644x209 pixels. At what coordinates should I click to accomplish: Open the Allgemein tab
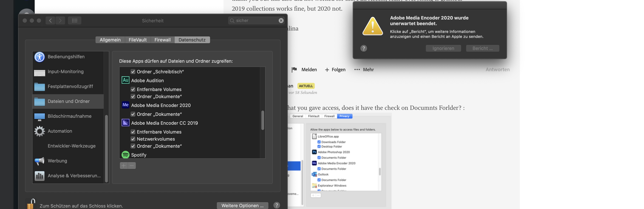tap(110, 40)
